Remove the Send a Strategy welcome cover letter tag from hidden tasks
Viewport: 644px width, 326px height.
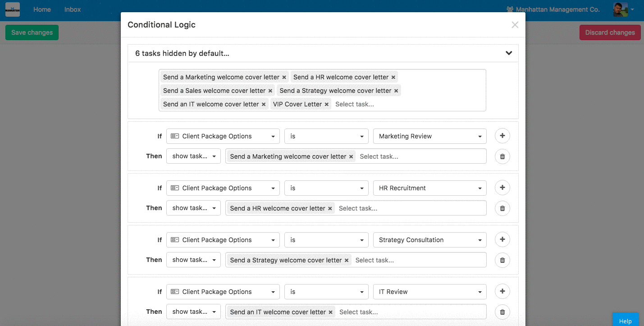pyautogui.click(x=396, y=91)
